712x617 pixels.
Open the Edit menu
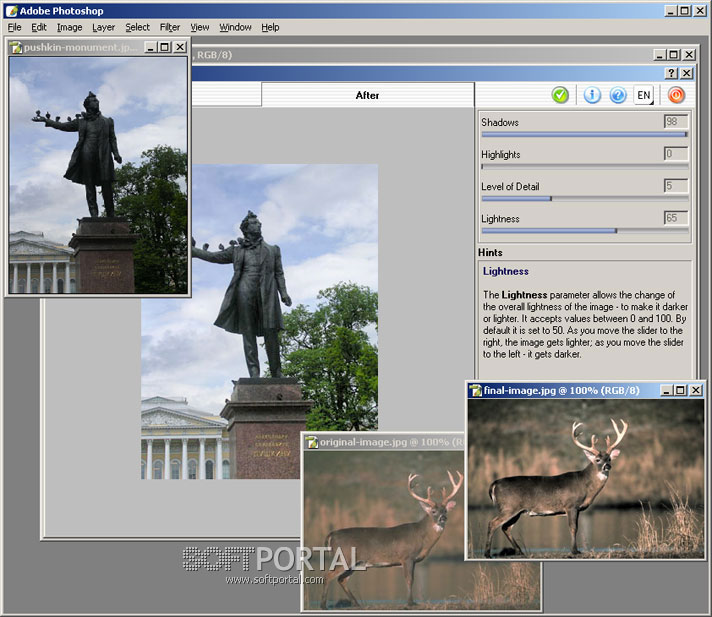pos(39,27)
